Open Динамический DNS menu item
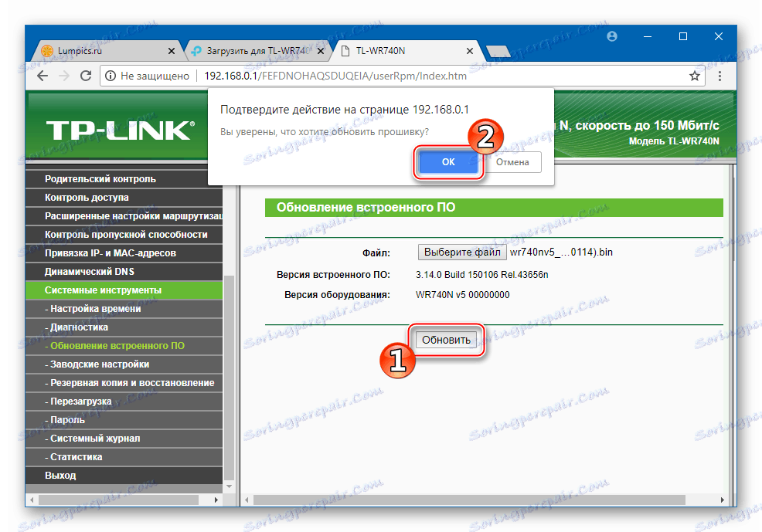The image size is (762, 532). point(124,271)
